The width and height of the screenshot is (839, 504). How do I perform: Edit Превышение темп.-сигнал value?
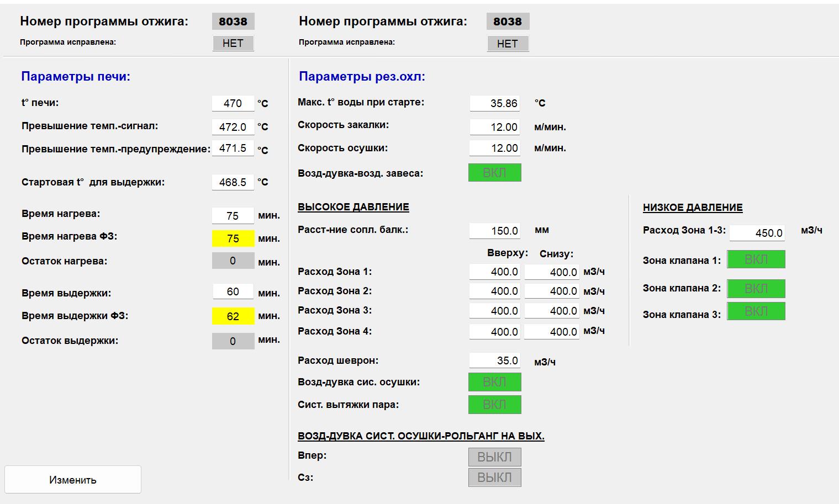tap(233, 127)
